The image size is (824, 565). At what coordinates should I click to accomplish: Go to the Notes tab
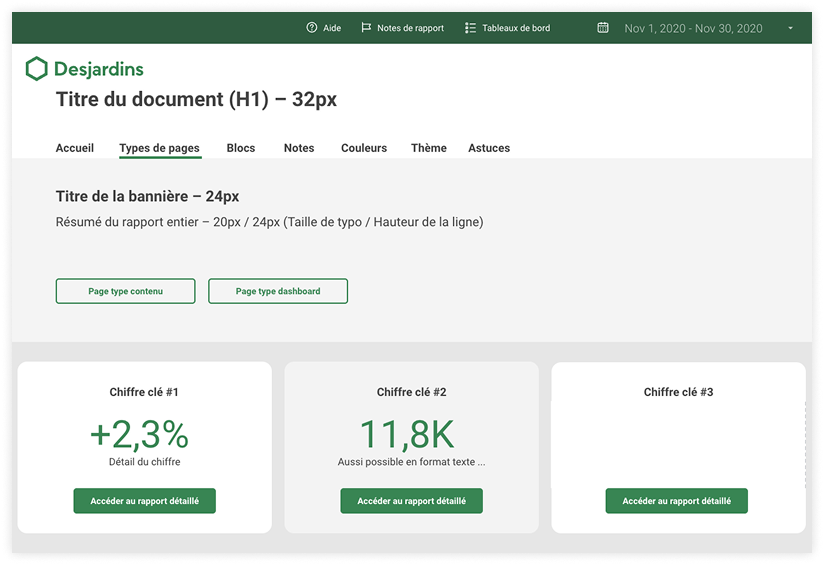pos(299,148)
